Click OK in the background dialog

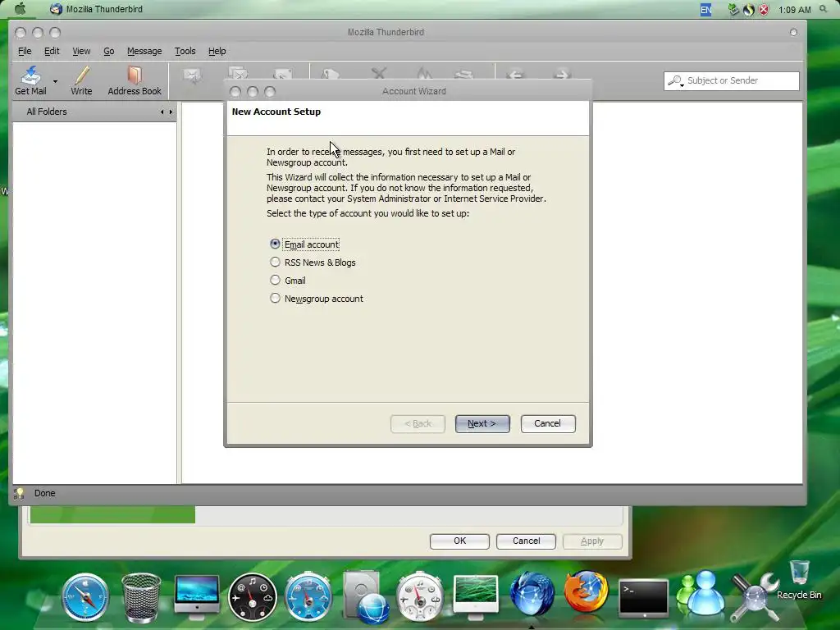[459, 541]
